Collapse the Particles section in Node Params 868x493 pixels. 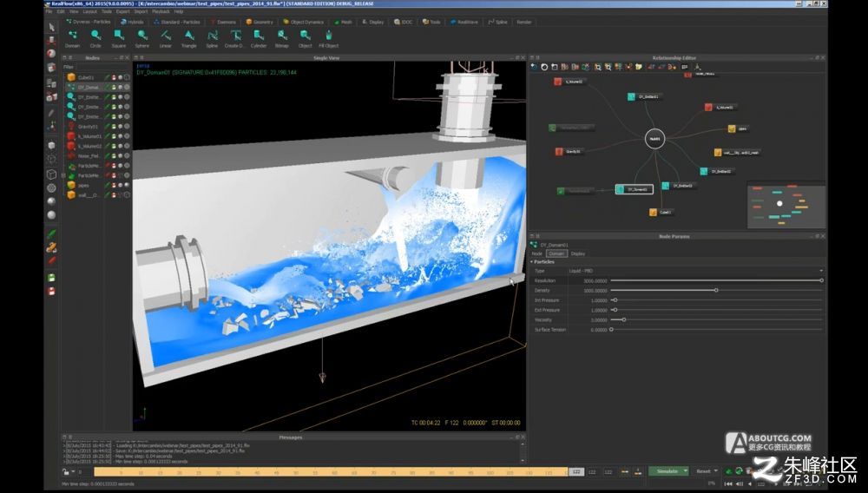(x=532, y=262)
